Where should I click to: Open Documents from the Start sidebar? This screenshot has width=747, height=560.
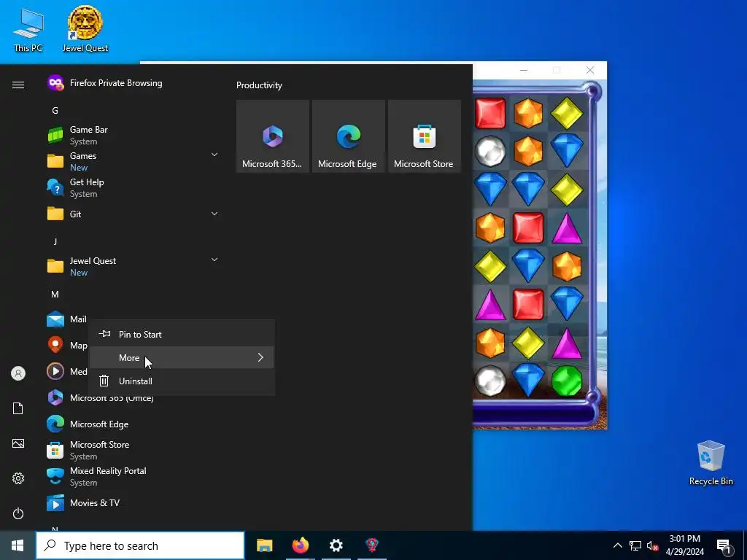(18, 408)
